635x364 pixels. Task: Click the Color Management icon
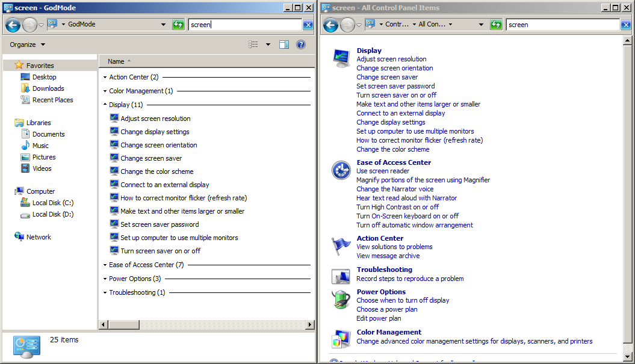341,339
